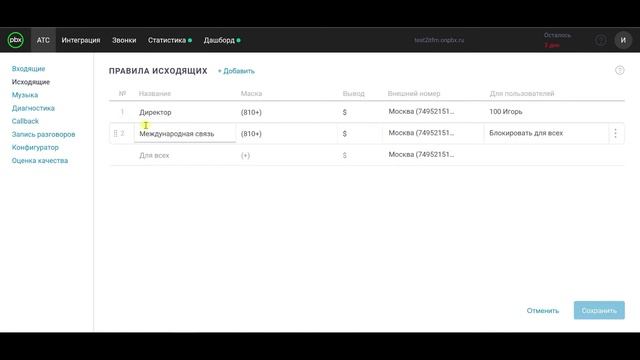This screenshot has width=640, height=360.
Task: Click '100 Игорь' users cell
Action: 506,111
